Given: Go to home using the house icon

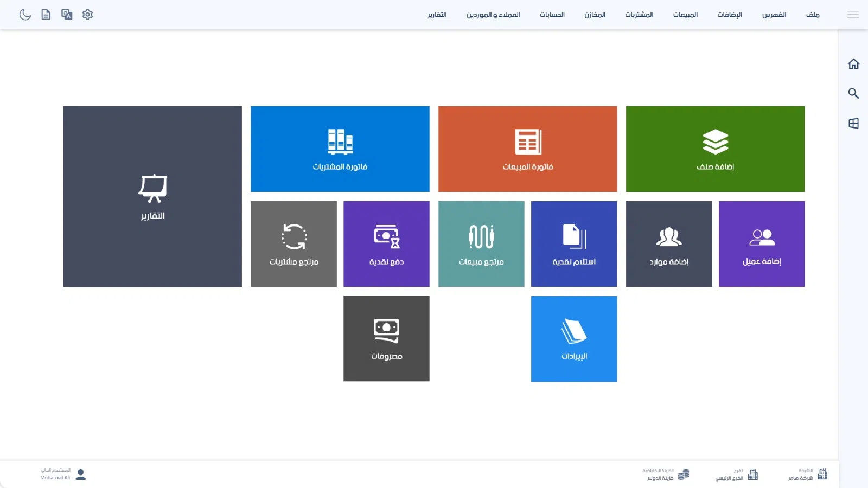Looking at the screenshot, I should 853,64.
